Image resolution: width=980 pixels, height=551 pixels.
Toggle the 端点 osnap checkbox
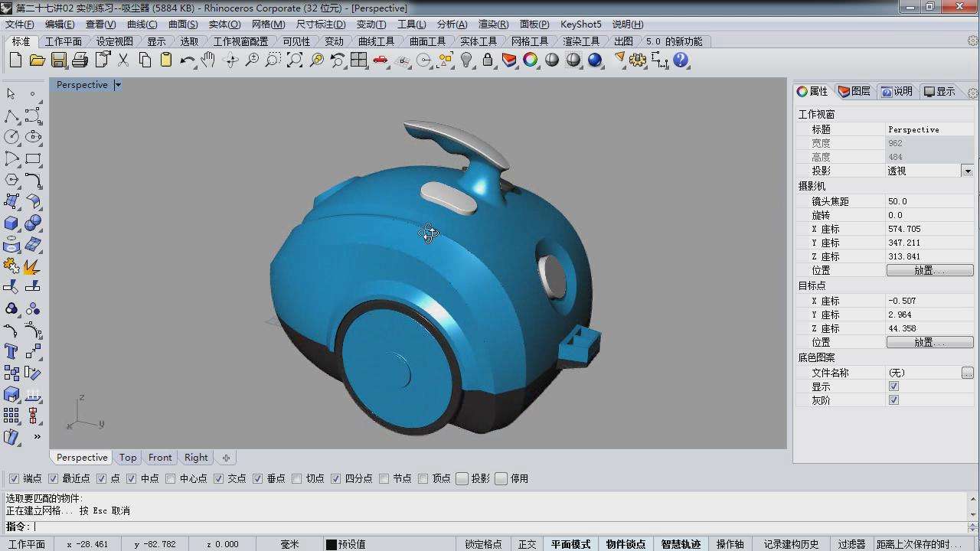coord(14,478)
